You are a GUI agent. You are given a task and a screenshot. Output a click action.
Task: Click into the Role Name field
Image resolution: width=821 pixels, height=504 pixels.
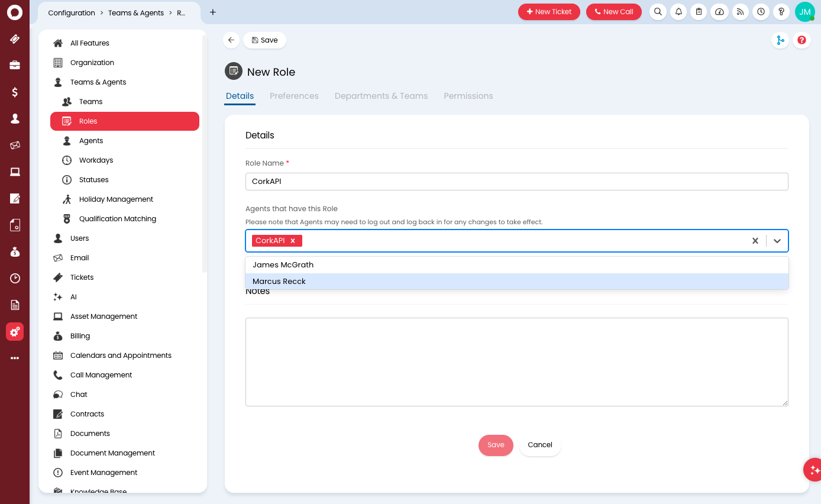pyautogui.click(x=517, y=182)
